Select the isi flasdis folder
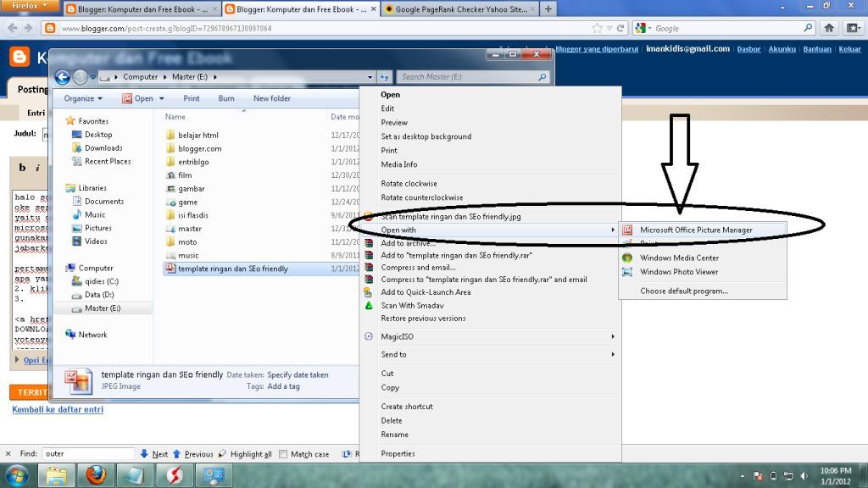868x488 pixels. coord(187,215)
